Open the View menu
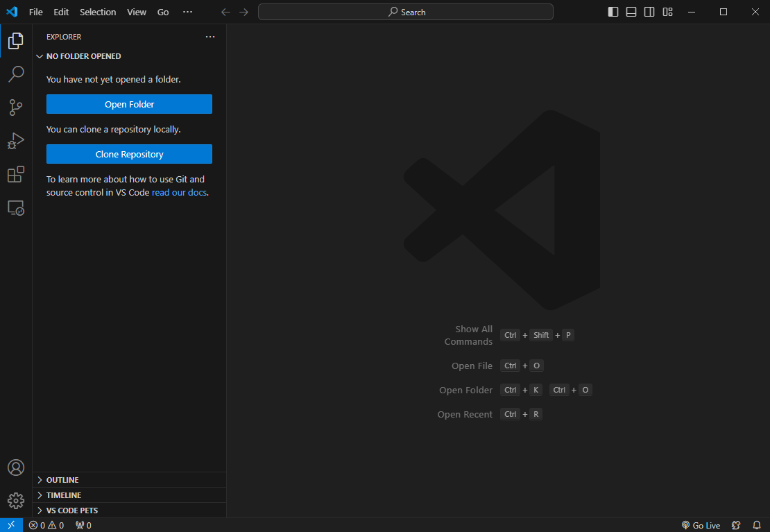770x532 pixels. (x=137, y=12)
